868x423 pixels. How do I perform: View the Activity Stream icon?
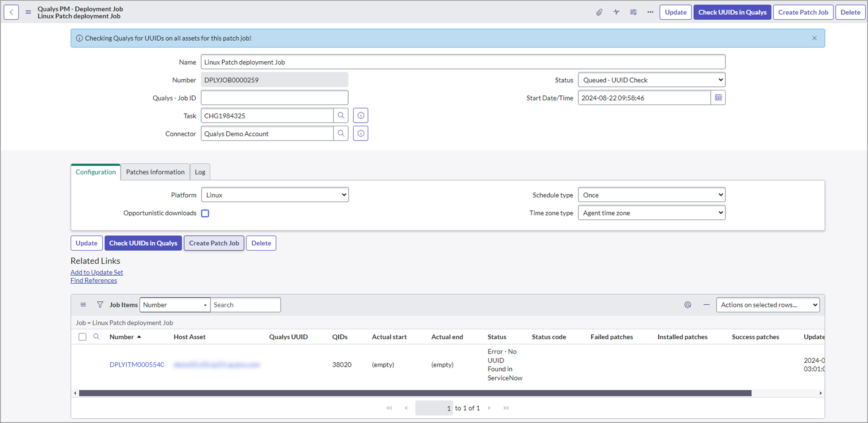pyautogui.click(x=616, y=12)
